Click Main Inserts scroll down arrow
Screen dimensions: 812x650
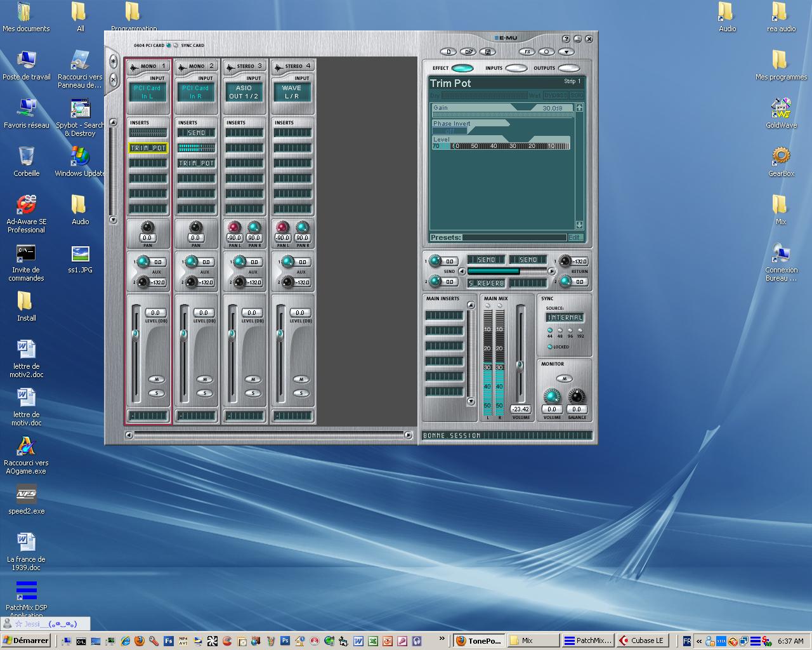coord(471,401)
